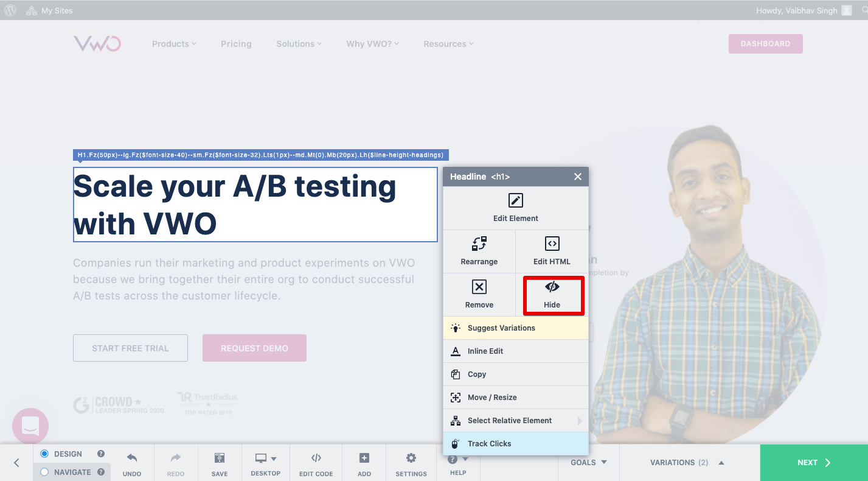868x481 pixels.
Task: Click the DASHBOARD button
Action: [x=765, y=44]
